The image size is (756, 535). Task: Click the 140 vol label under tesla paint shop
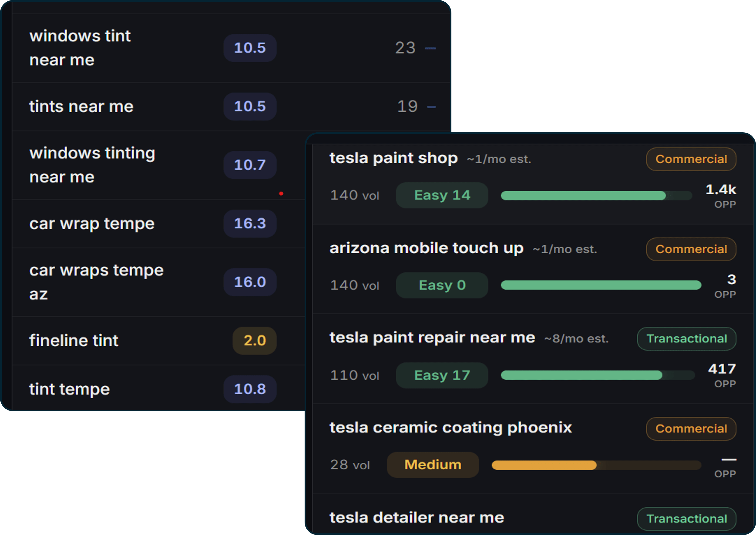pos(355,195)
